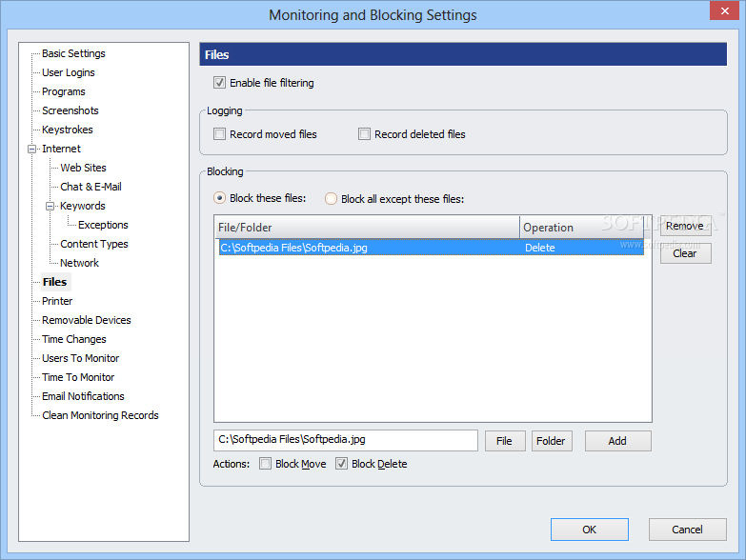Viewport: 746px width, 560px height.
Task: Check the Block Move action
Action: (x=265, y=464)
